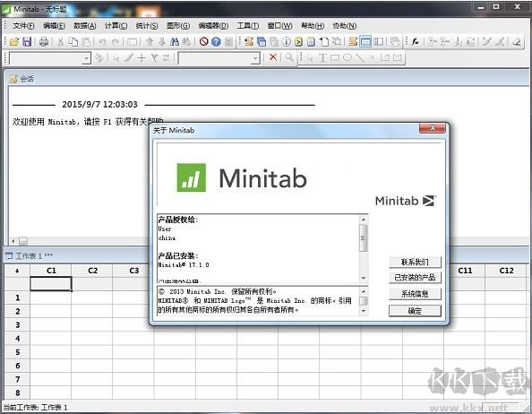
Task: Select column header C1
Action: coord(51,271)
